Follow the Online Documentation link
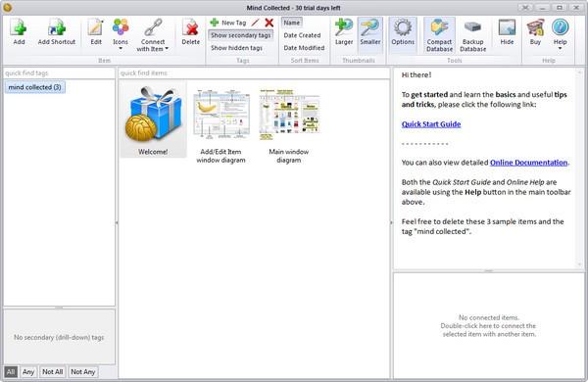Image resolution: width=588 pixels, height=382 pixels. (528, 163)
